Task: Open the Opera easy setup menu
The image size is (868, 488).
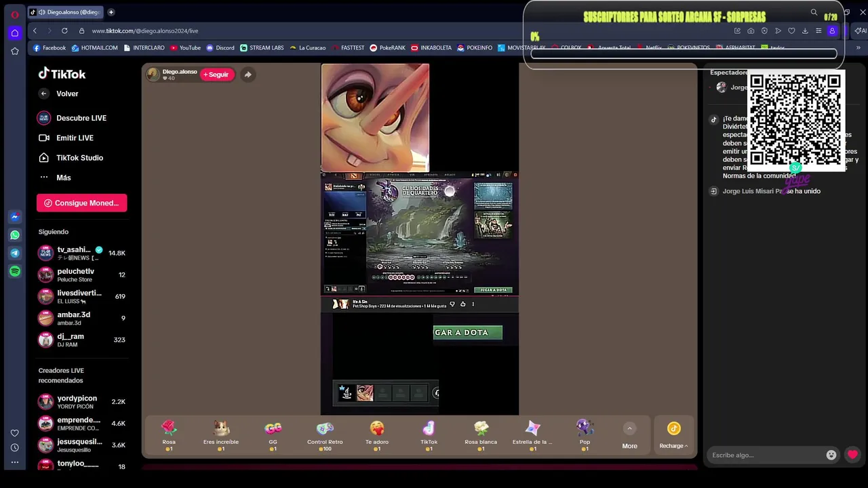Action: click(818, 30)
